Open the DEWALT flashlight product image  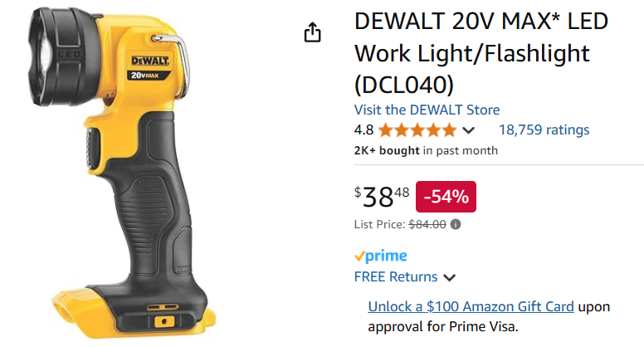(x=122, y=173)
